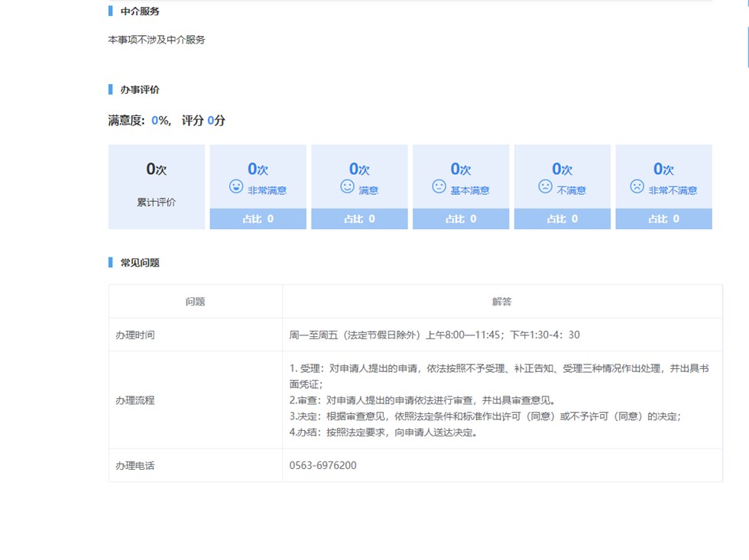Viewport: 749px width, 560px height.
Task: Select the 办理时间 row label
Action: (x=135, y=335)
